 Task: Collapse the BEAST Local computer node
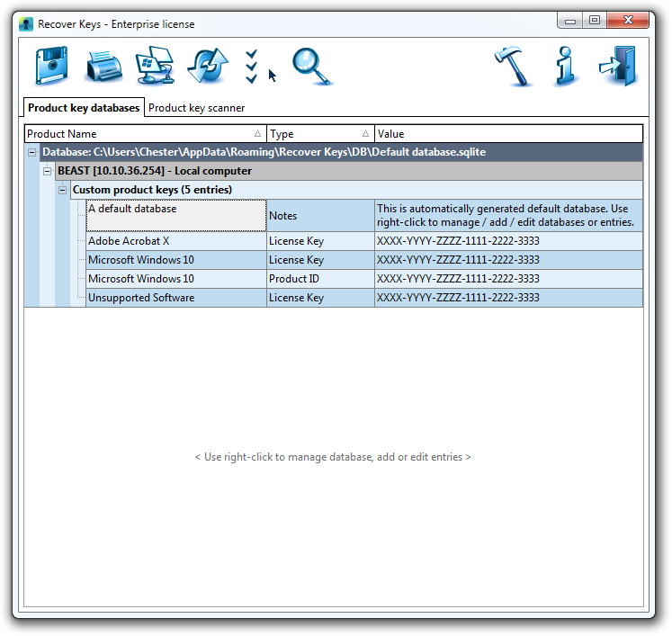(x=47, y=171)
